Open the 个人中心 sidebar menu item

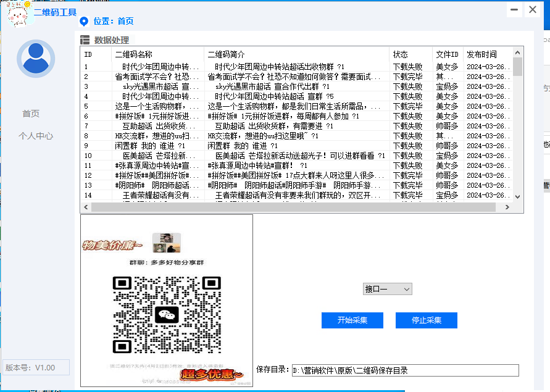36,136
